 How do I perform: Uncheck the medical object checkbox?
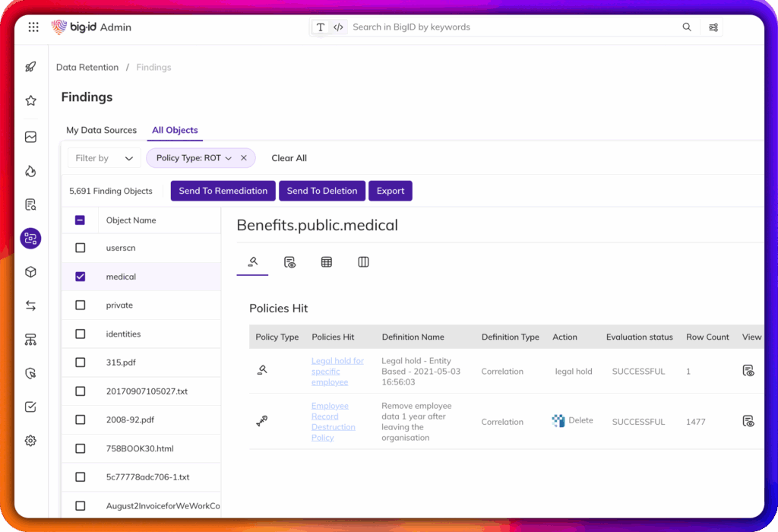(81, 277)
